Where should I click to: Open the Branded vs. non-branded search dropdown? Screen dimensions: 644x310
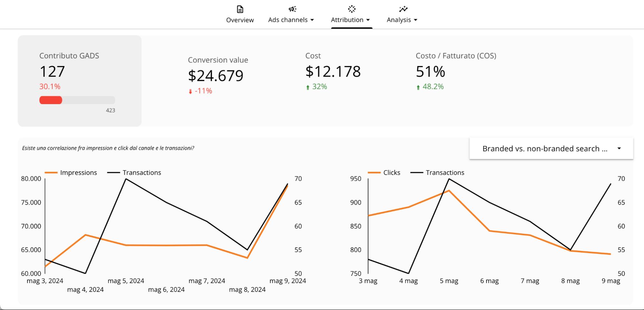[551, 149]
